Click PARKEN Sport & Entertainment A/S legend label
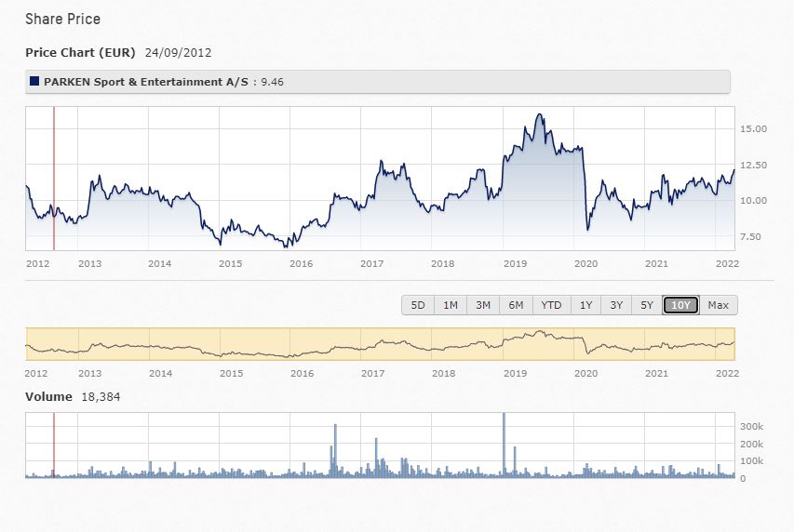 (147, 82)
